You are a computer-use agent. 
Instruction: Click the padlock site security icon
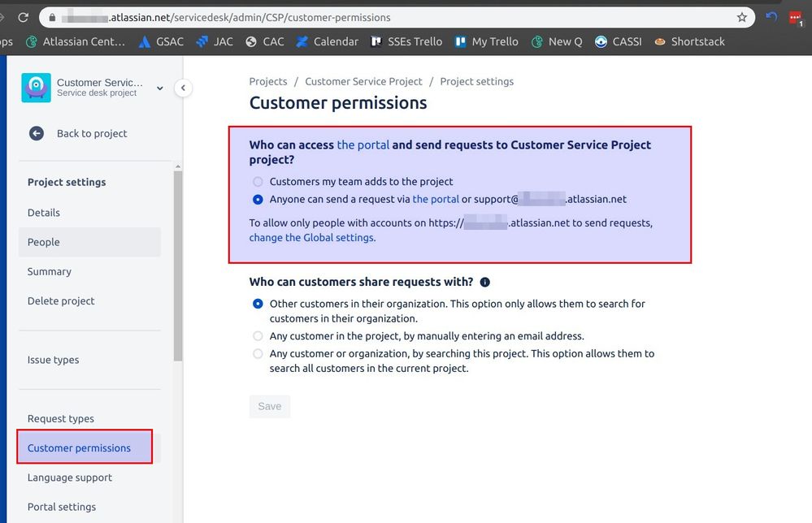[x=52, y=17]
